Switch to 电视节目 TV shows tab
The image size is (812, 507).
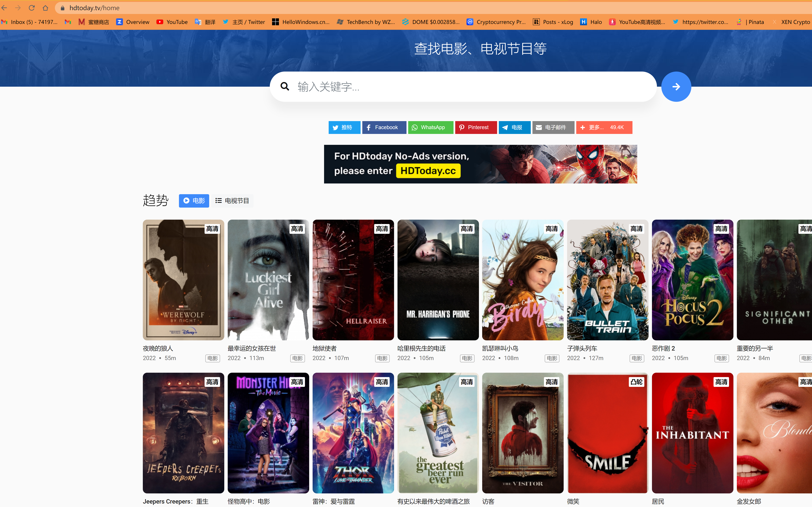[x=232, y=201]
